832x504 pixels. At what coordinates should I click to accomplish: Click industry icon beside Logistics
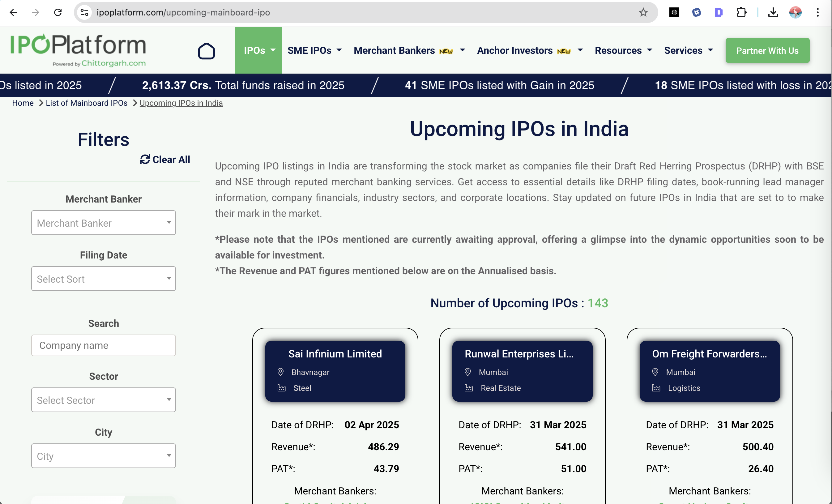coord(656,388)
